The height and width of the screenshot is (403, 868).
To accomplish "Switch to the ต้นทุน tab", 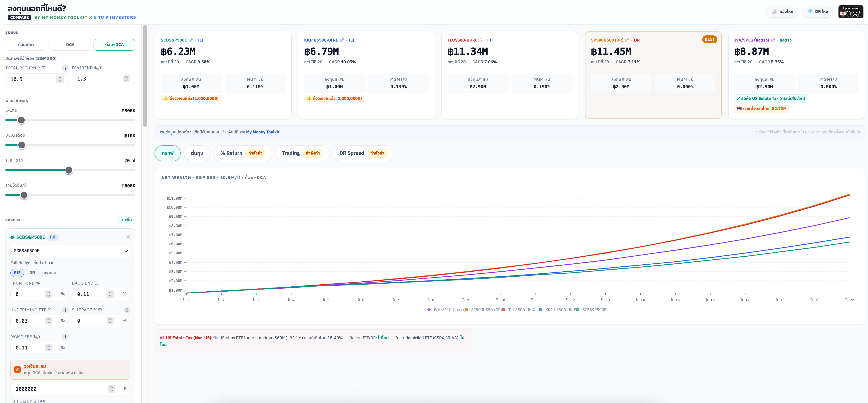I will [x=197, y=153].
